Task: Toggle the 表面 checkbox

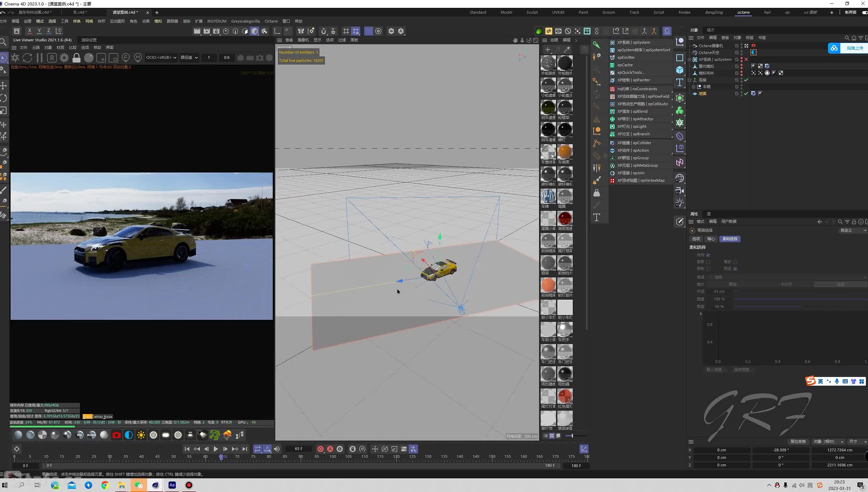Action: coord(708,262)
